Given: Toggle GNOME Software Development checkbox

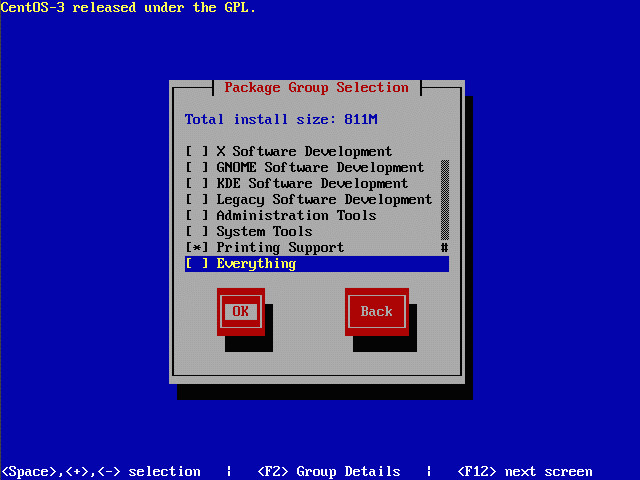Looking at the screenshot, I should (x=197, y=167).
